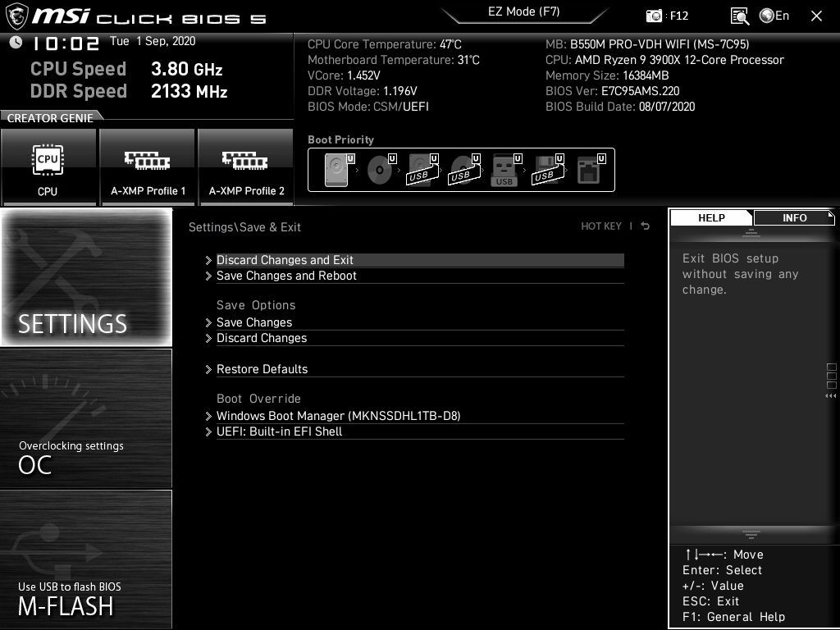Screen dimensions: 840x630
Task: Click the side panel toggle arrows at right edge
Action: coord(831,396)
